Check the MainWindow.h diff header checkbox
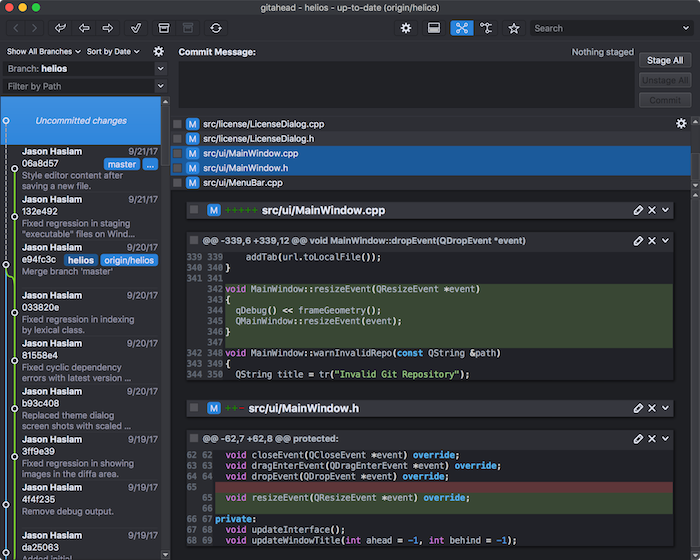The height and width of the screenshot is (560, 700). (x=194, y=407)
